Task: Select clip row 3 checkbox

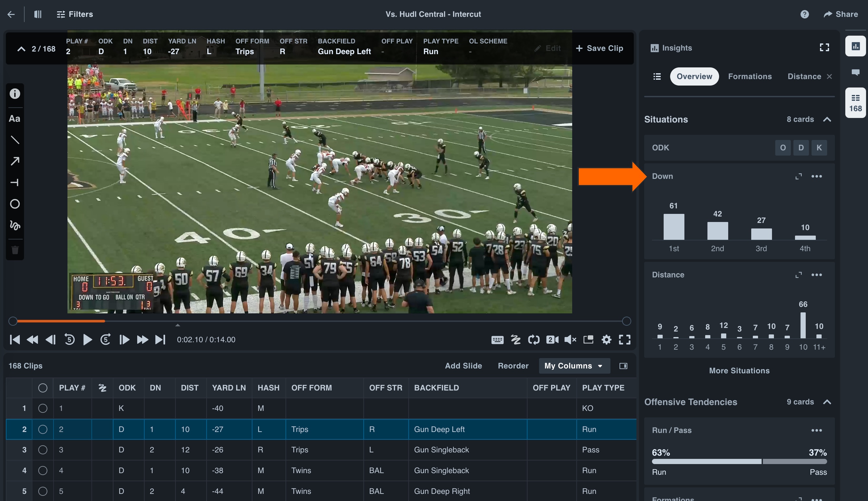Action: tap(43, 450)
